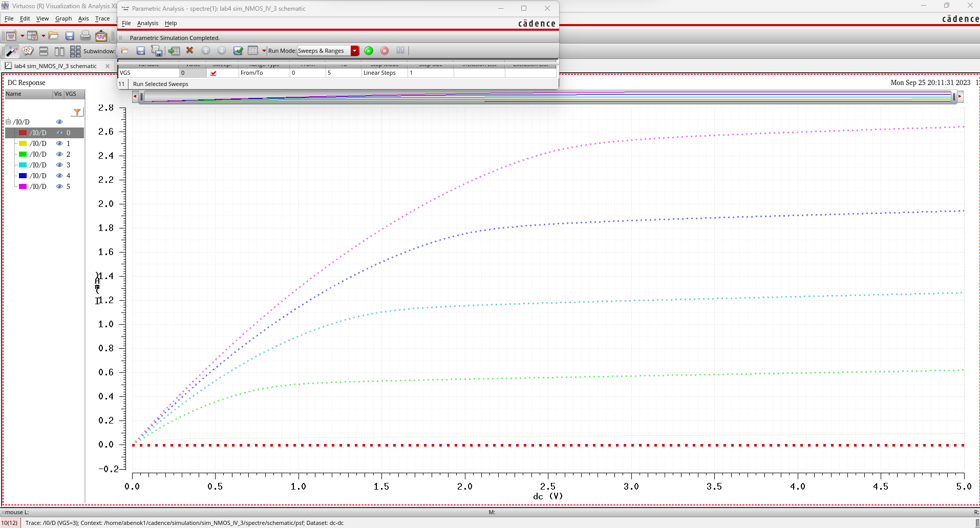Image resolution: width=980 pixels, height=528 pixels.
Task: Select the grid subwindow layout icon
Action: pyautogui.click(x=75, y=51)
